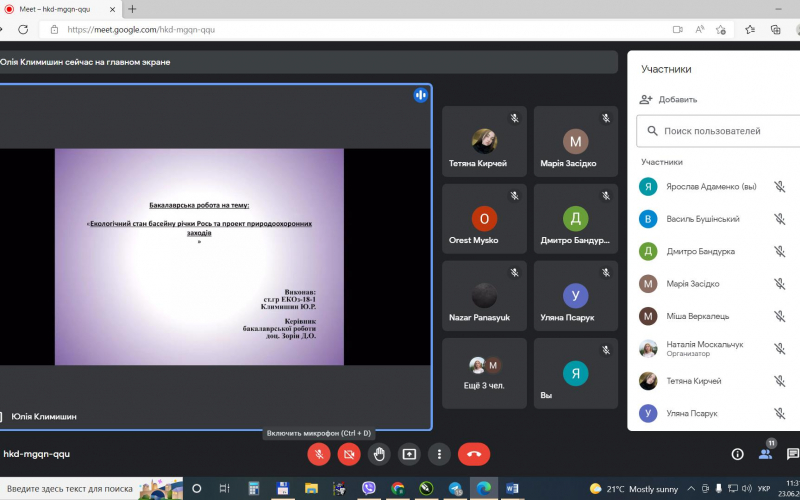
Task: Open Edge Favorites list icon
Action: click(x=749, y=30)
